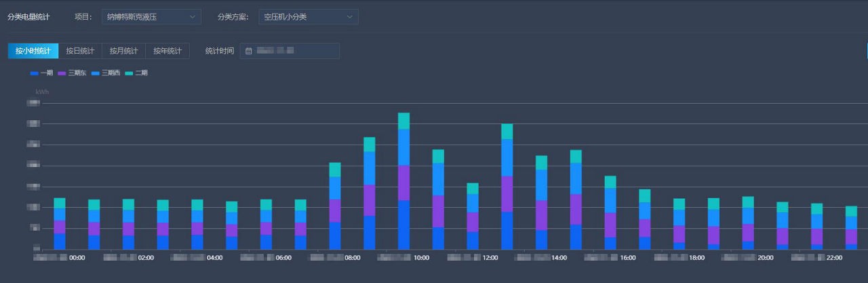The width and height of the screenshot is (868, 283).
Task: Click the 统计时间 date input field
Action: (290, 51)
